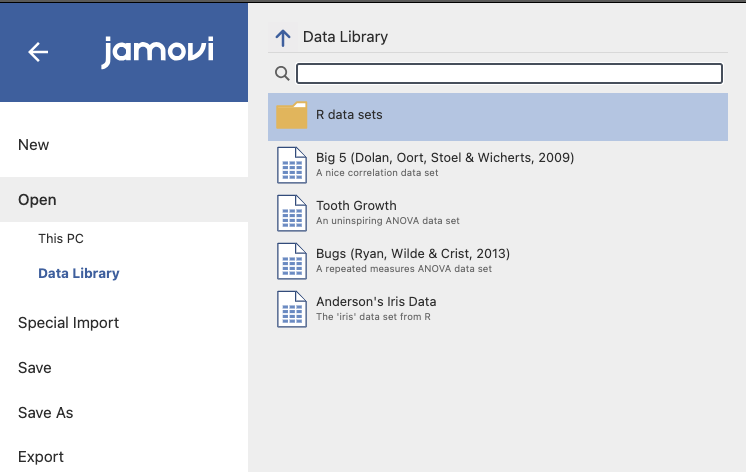Viewport: 746px width, 472px height.
Task: Click the Bugs data set file icon
Action: click(292, 261)
